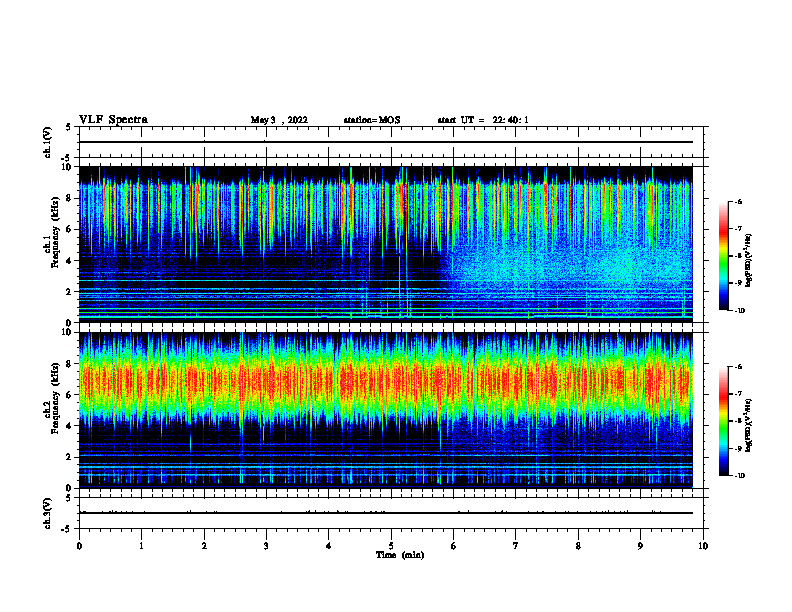Click the "Time (min)" axis label
This screenshot has height=612, width=792.
pos(400,555)
